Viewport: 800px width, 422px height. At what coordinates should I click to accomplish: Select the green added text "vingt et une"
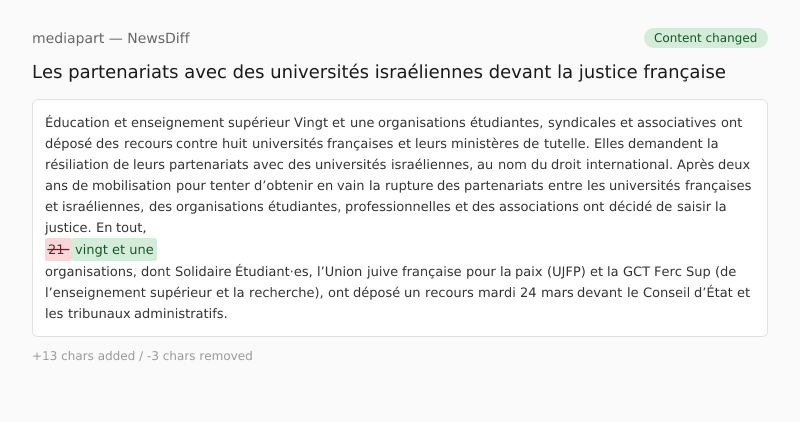tap(114, 249)
